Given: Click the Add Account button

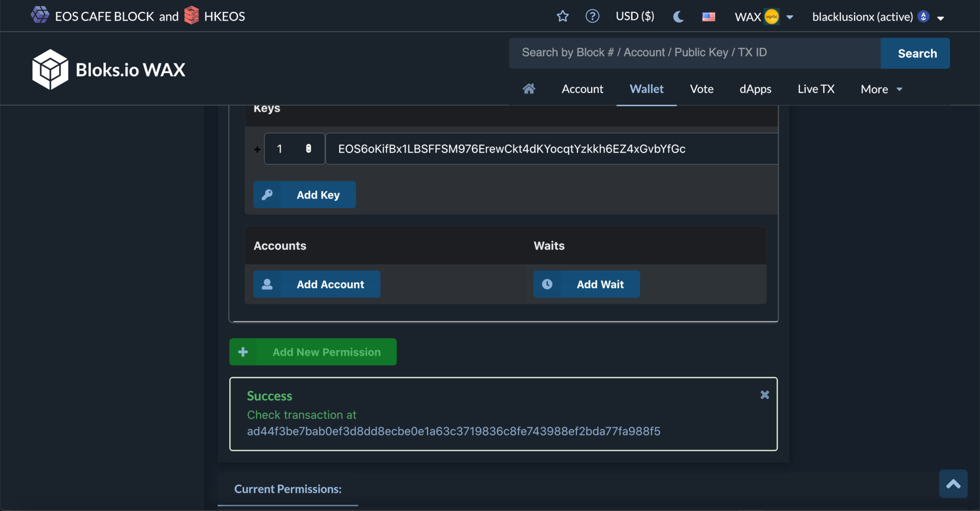Looking at the screenshot, I should (317, 284).
